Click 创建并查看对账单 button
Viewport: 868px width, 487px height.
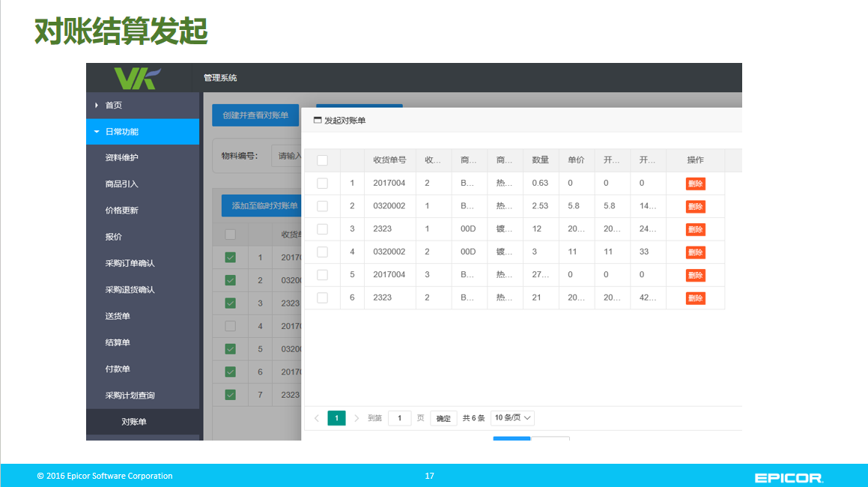(x=255, y=115)
